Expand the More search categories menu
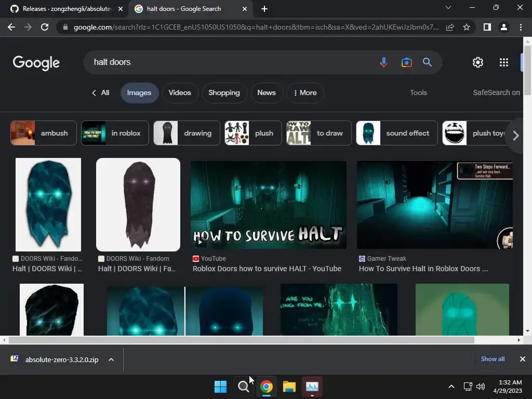 (305, 92)
